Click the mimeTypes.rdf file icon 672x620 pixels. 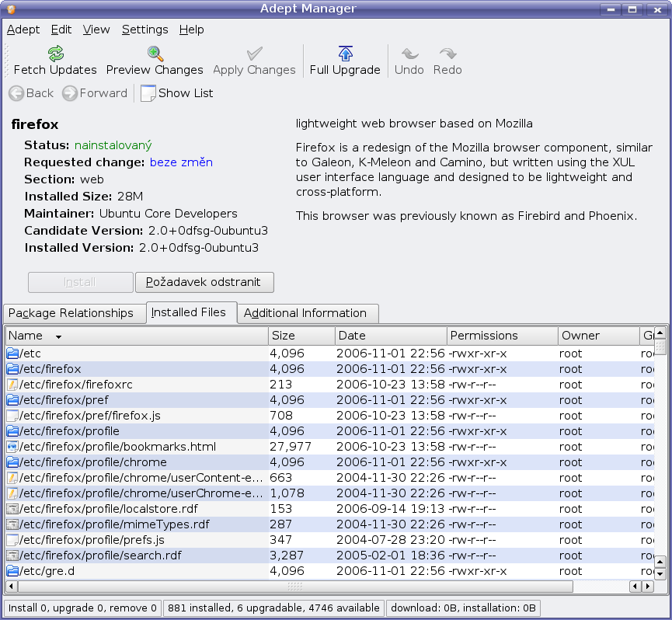click(12, 524)
